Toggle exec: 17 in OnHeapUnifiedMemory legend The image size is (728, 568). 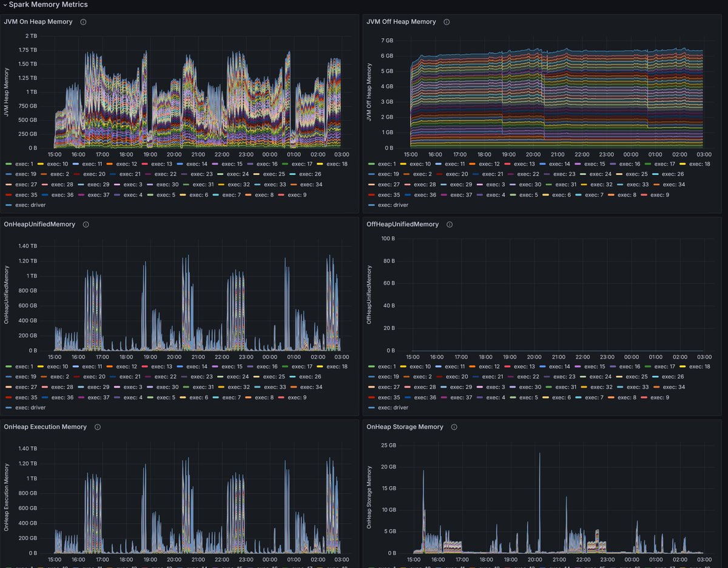click(302, 367)
